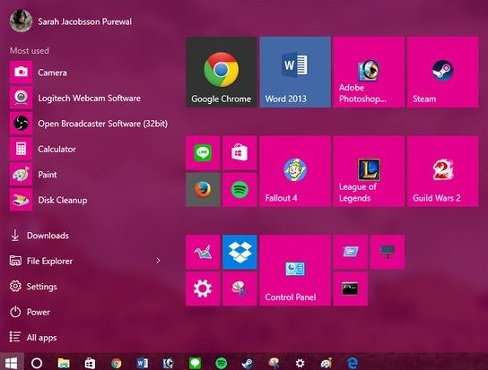
Task: Click the Power option
Action: [30, 312]
